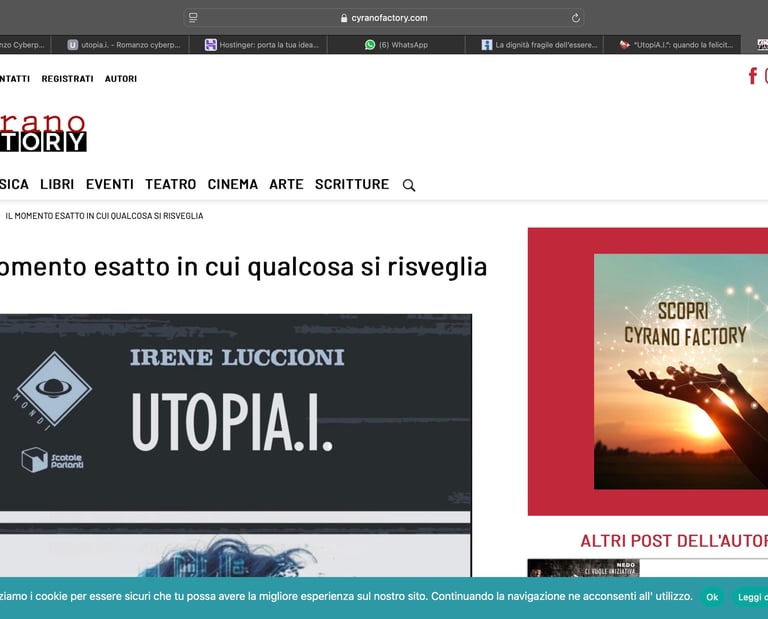Switch to the 'UtopIA.I.: quando la felicit...' tab
This screenshot has height=619, width=768.
672,45
